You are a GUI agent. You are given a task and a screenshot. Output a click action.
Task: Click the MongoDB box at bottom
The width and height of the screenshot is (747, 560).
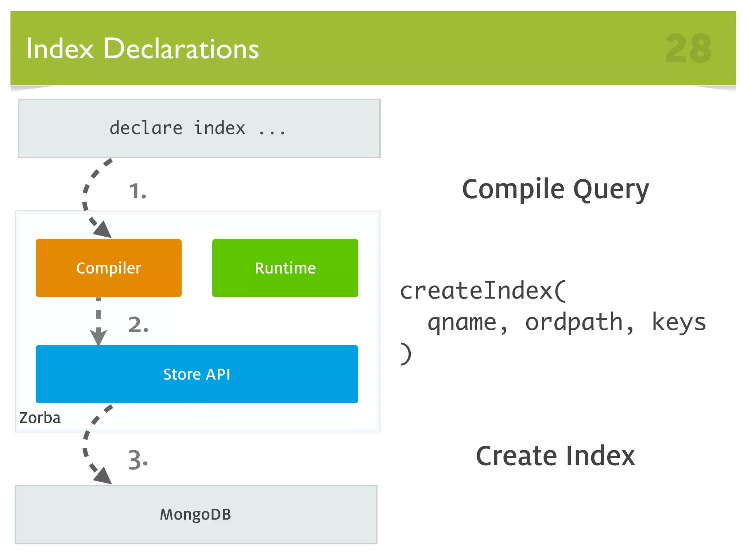[196, 514]
